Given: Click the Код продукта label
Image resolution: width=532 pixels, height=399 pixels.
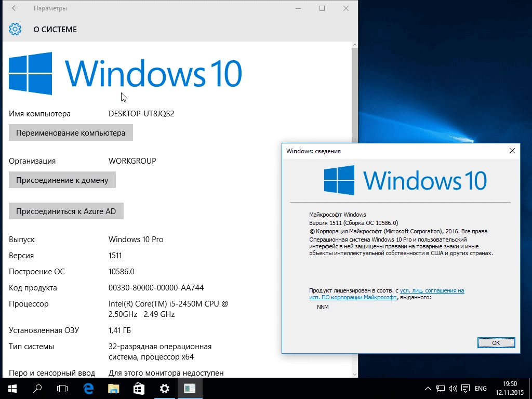Looking at the screenshot, I should pyautogui.click(x=33, y=288).
